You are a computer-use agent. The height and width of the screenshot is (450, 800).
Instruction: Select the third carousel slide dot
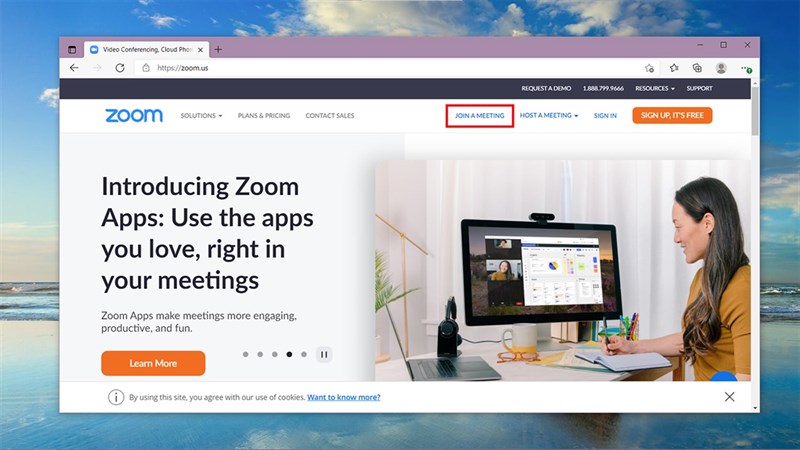pos(274,354)
